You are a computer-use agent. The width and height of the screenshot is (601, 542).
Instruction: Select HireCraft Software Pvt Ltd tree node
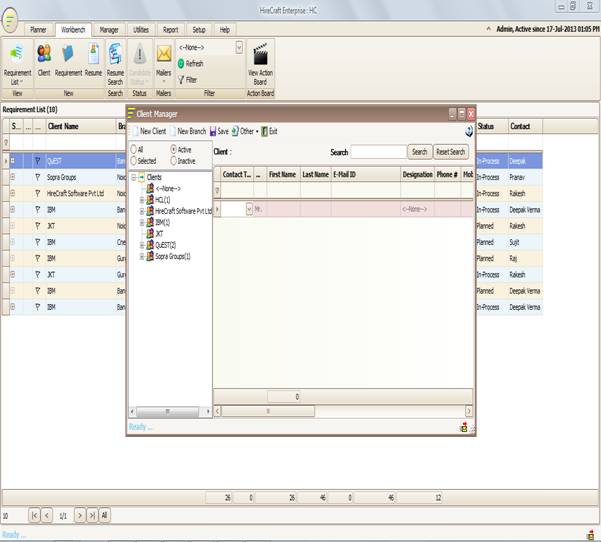point(183,211)
